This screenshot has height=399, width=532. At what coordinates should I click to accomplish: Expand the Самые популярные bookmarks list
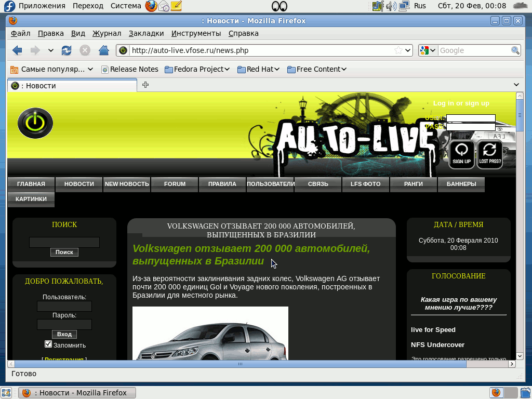click(x=52, y=69)
